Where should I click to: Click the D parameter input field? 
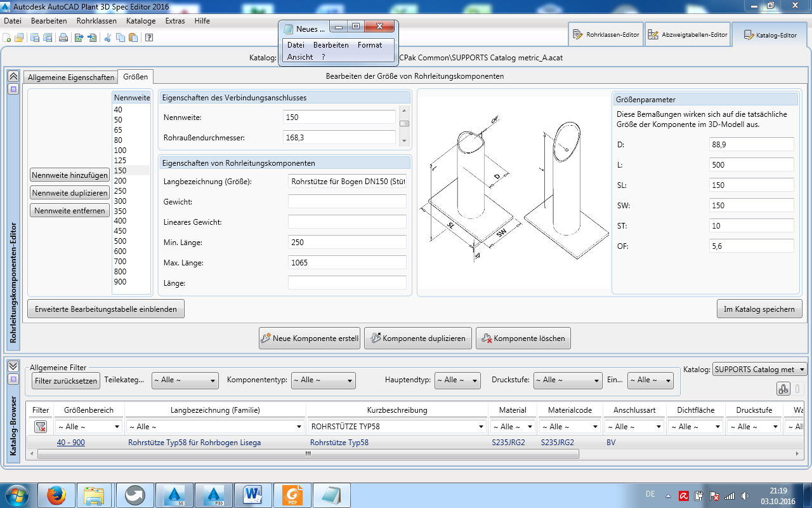[752, 144]
